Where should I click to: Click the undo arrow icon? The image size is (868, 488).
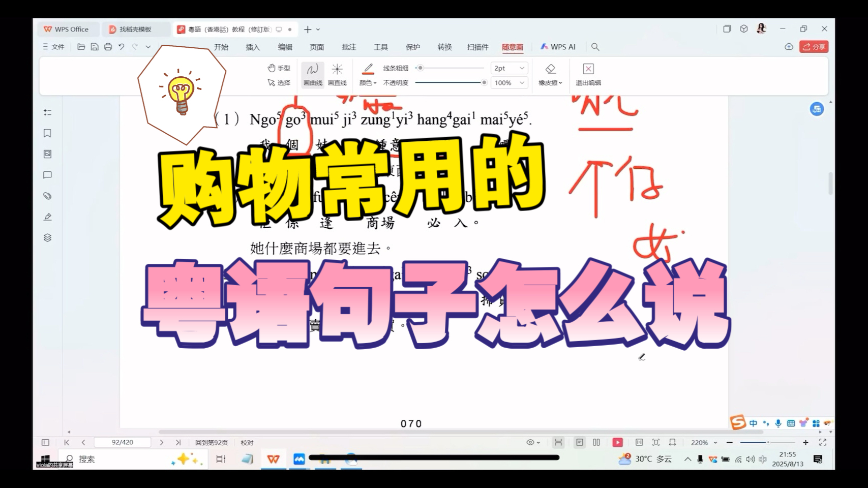coord(121,47)
